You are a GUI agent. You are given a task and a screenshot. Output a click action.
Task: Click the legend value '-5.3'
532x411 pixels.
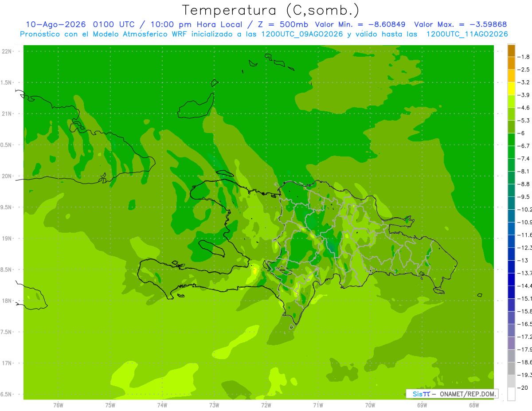click(524, 121)
